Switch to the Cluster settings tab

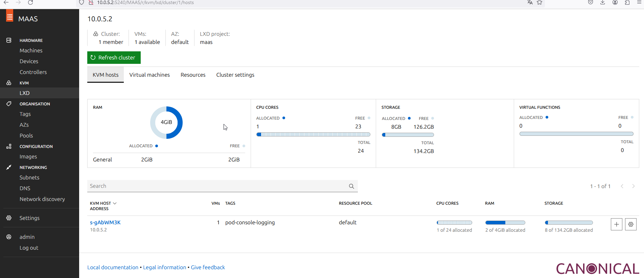pyautogui.click(x=235, y=75)
